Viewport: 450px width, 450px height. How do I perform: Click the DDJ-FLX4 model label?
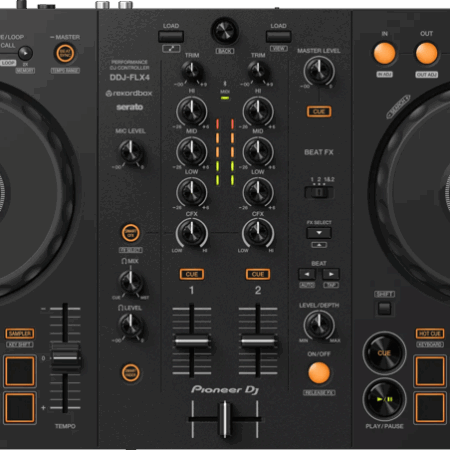click(x=130, y=78)
